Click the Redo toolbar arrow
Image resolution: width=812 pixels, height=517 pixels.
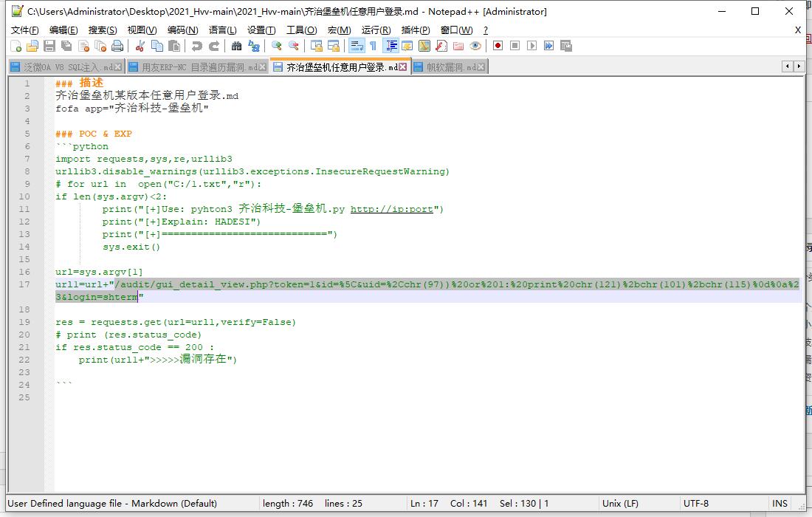pos(214,46)
